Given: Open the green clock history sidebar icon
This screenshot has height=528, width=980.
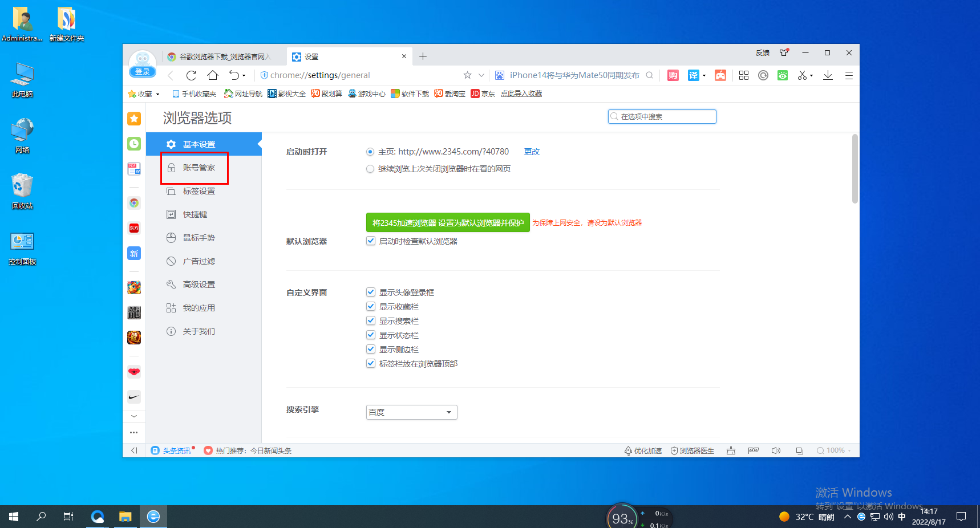Looking at the screenshot, I should 134,144.
